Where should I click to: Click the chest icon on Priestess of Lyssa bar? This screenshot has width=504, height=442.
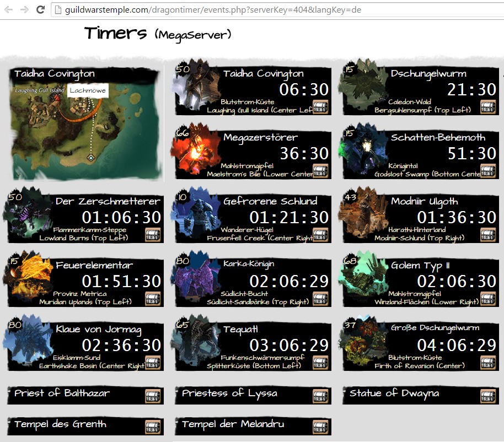coord(320,396)
